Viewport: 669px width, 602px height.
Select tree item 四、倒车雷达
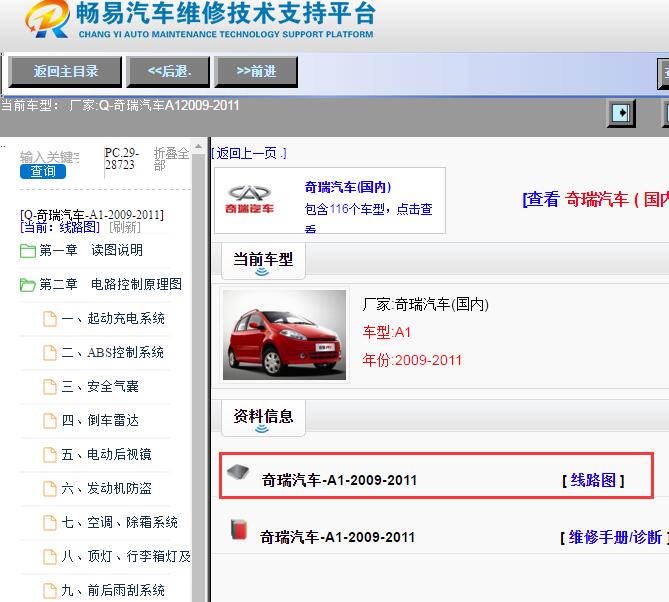pyautogui.click(x=100, y=421)
